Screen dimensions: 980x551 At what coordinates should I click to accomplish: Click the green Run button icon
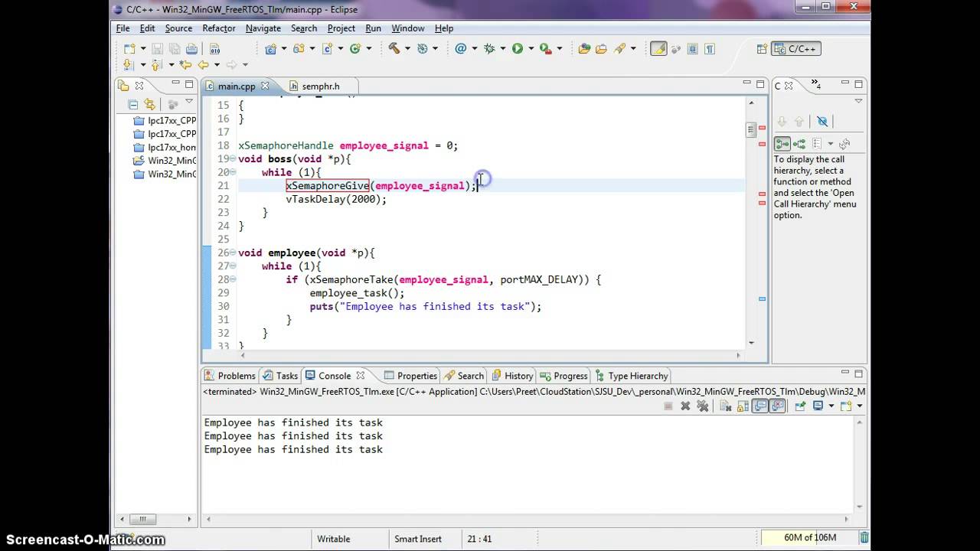click(x=518, y=49)
